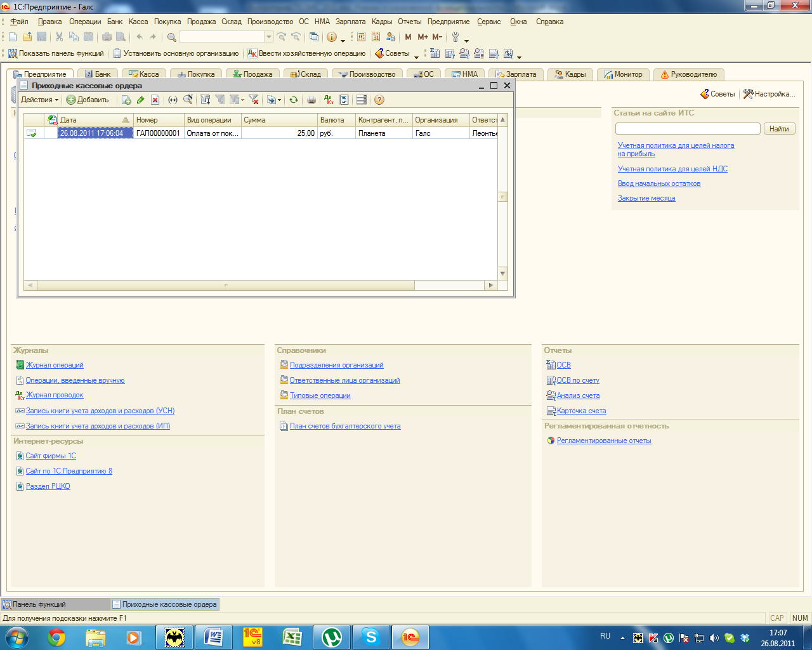The image size is (812, 650).
Task: Open the Карточка счета link
Action: pos(581,411)
